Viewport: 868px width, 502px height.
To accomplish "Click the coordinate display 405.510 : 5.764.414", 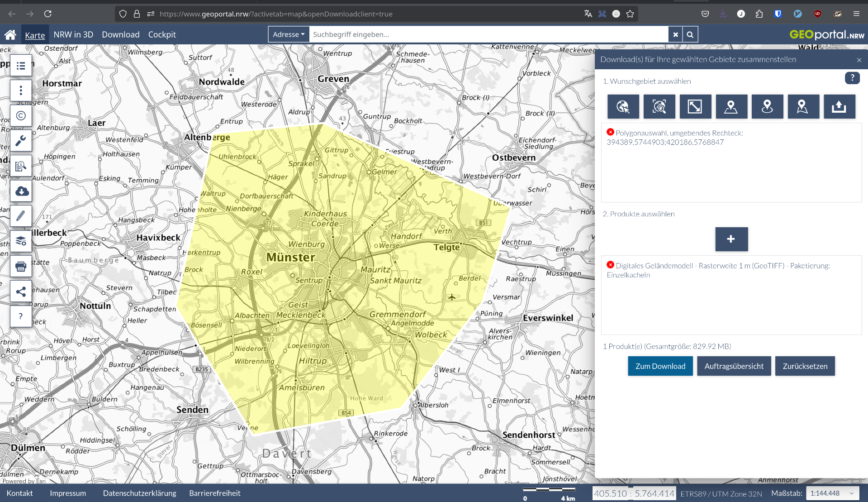I will pos(634,493).
